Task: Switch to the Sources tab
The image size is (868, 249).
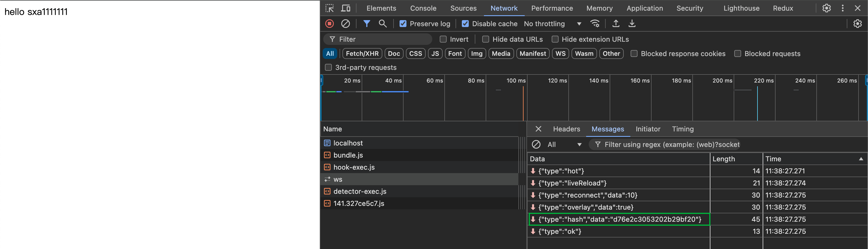Action: coord(463,8)
